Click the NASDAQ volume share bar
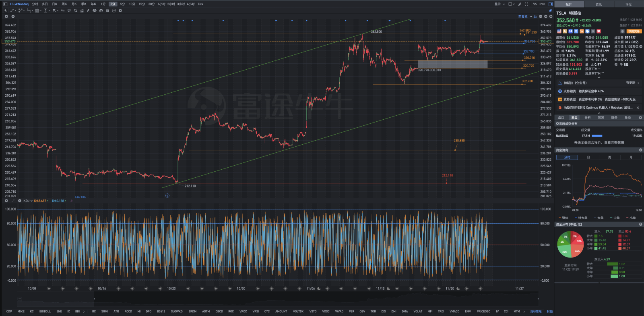This screenshot has width=644, height=316. [x=597, y=136]
